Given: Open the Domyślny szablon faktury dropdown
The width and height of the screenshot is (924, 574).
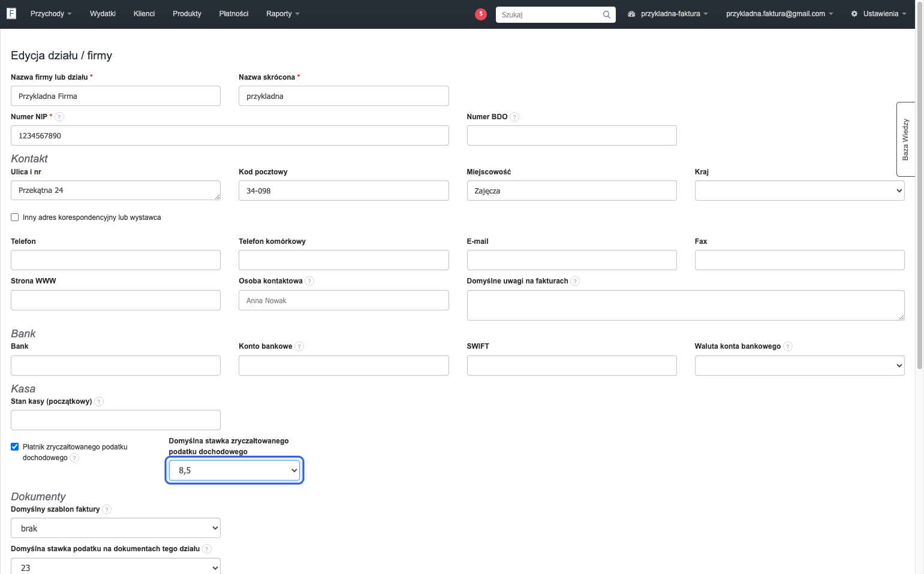Looking at the screenshot, I should 116,528.
